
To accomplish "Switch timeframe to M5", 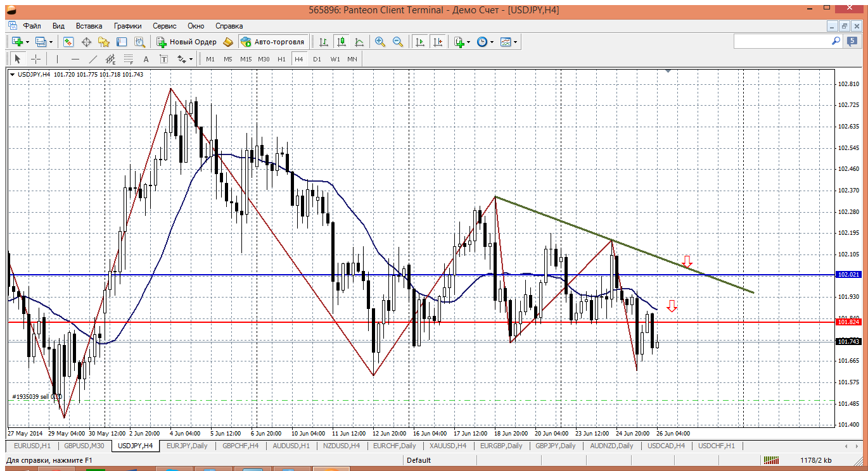I will (228, 59).
